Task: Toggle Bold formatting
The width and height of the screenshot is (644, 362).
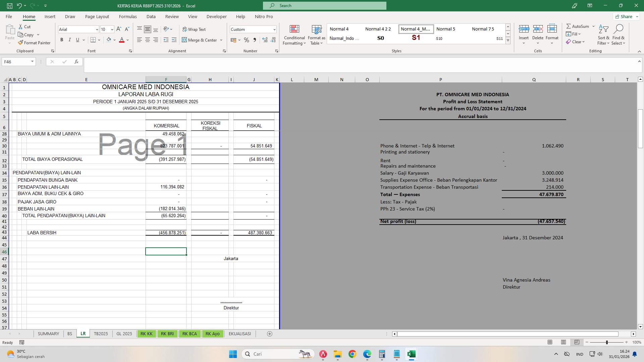Action: tap(62, 40)
